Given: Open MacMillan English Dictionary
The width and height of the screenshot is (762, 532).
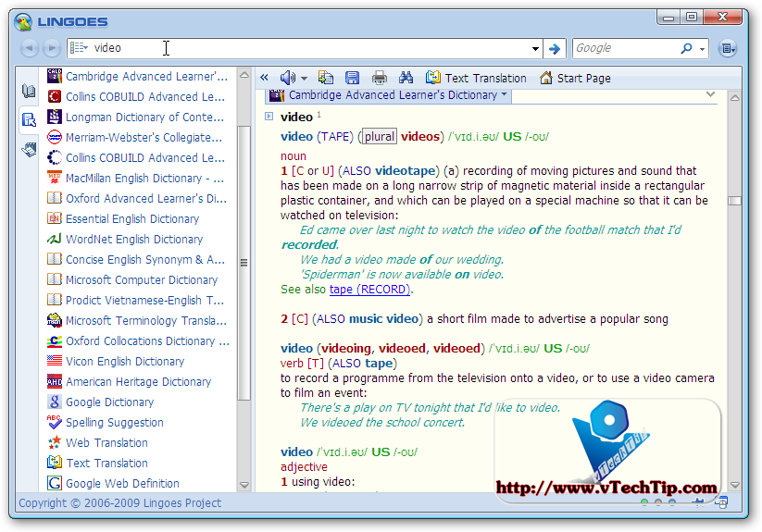Looking at the screenshot, I should [136, 179].
